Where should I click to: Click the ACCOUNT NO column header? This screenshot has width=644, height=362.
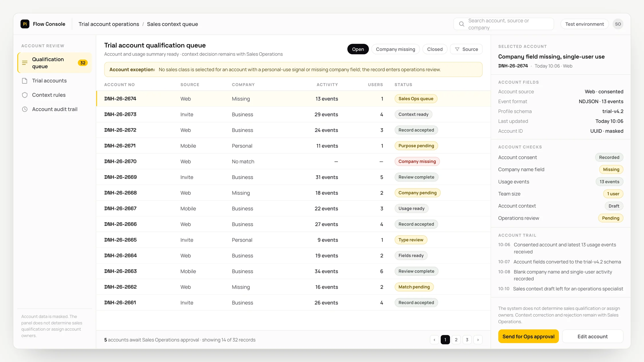(119, 85)
